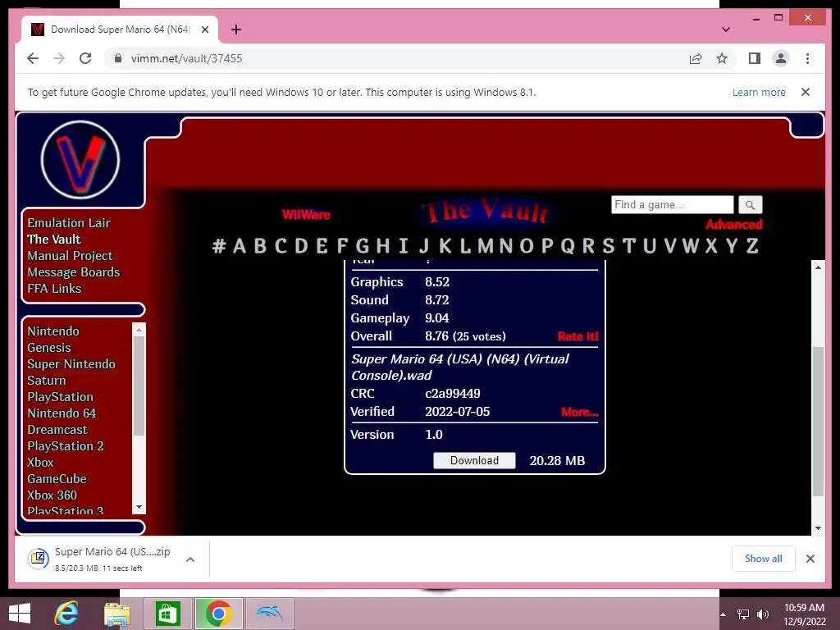
Task: Click the Chrome forward arrow
Action: [59, 58]
